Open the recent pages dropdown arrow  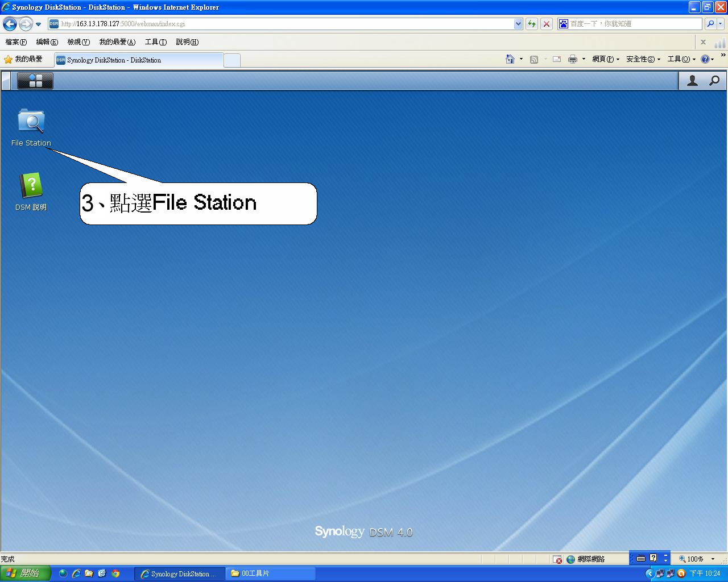38,24
